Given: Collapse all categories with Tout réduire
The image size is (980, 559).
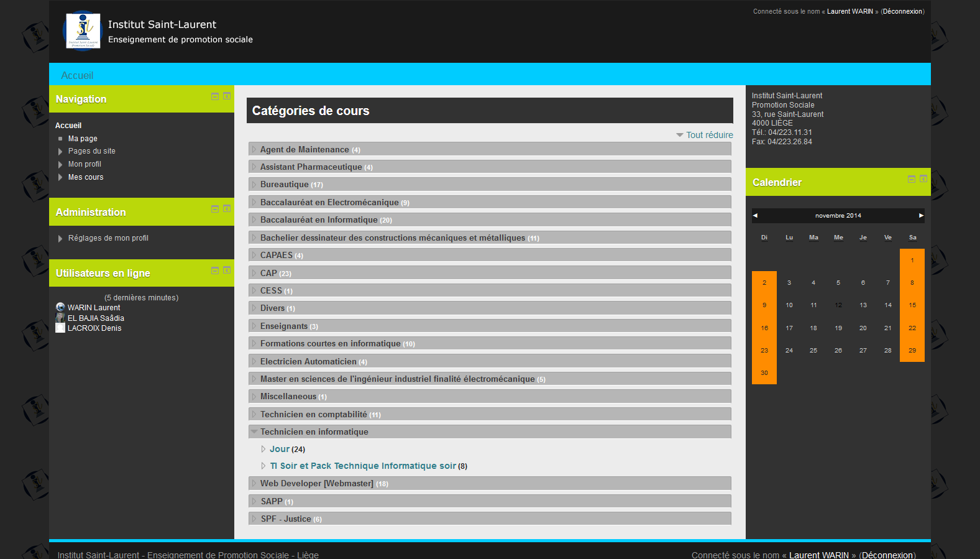Looking at the screenshot, I should [709, 135].
